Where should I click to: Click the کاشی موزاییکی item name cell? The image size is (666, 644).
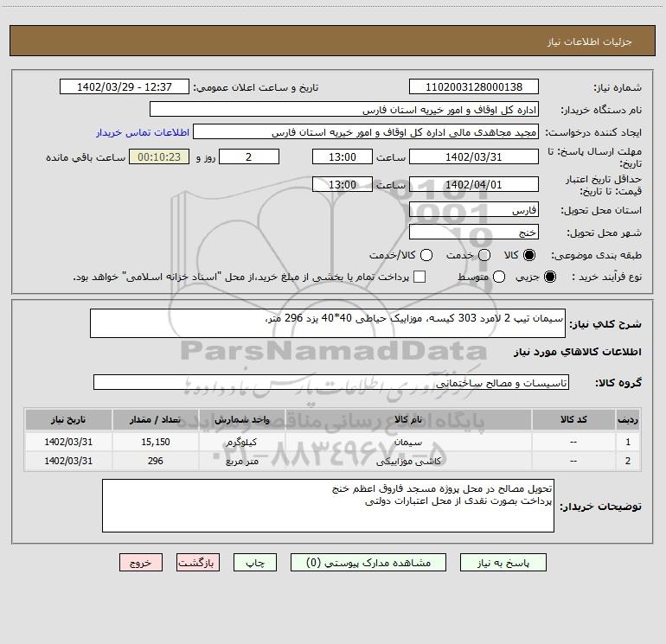tap(408, 461)
